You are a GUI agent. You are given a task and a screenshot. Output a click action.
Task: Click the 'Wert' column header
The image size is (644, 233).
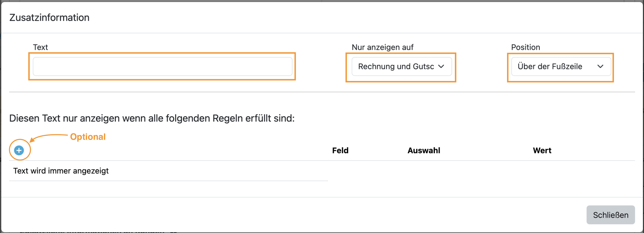tap(542, 150)
